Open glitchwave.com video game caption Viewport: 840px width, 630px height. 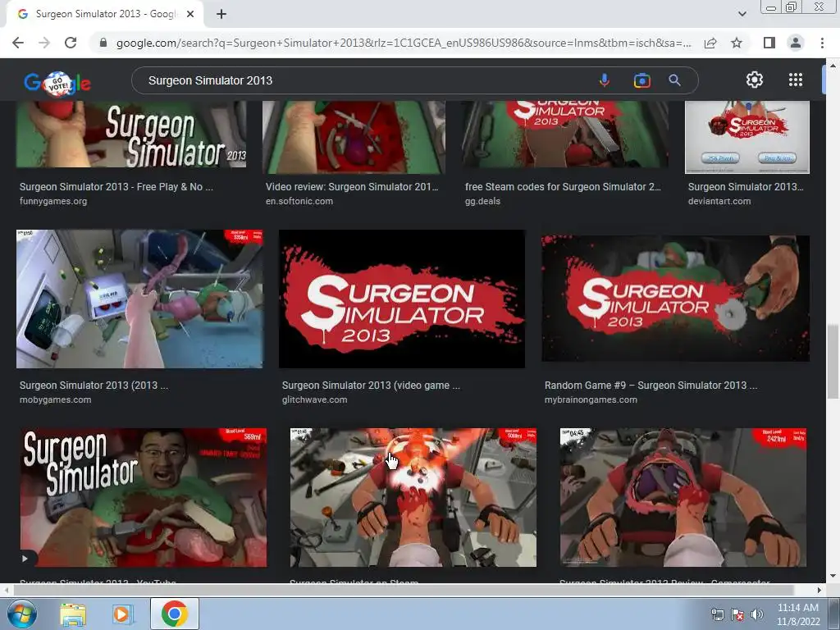click(x=371, y=392)
